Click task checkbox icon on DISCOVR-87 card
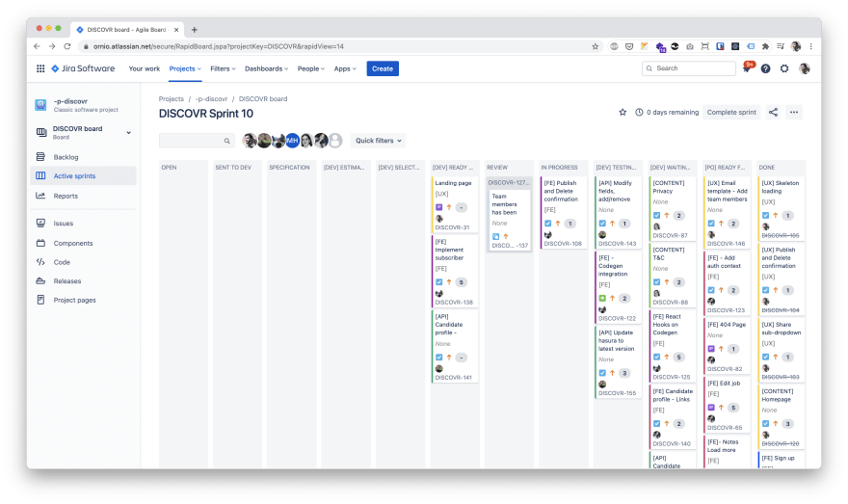The height and width of the screenshot is (504, 848). pos(656,215)
